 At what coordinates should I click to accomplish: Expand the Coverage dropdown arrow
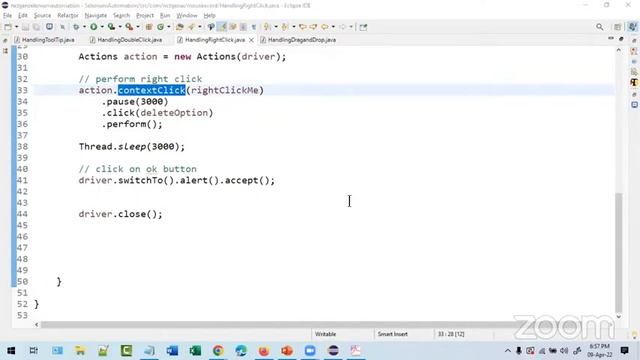click(120, 27)
